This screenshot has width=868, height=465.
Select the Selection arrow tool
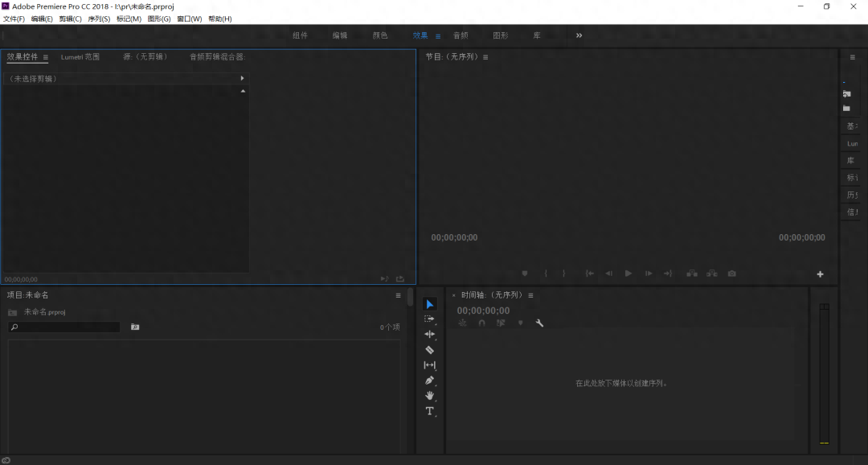click(429, 304)
